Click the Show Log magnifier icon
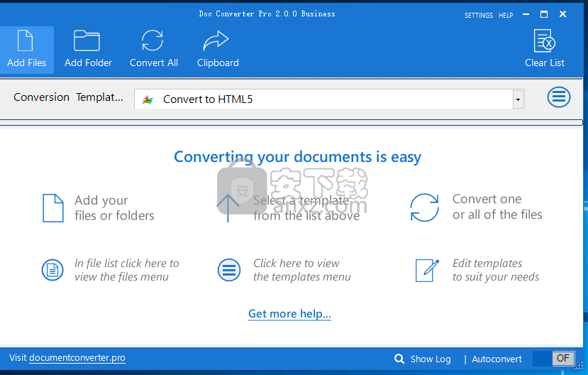The image size is (588, 375). [x=399, y=359]
